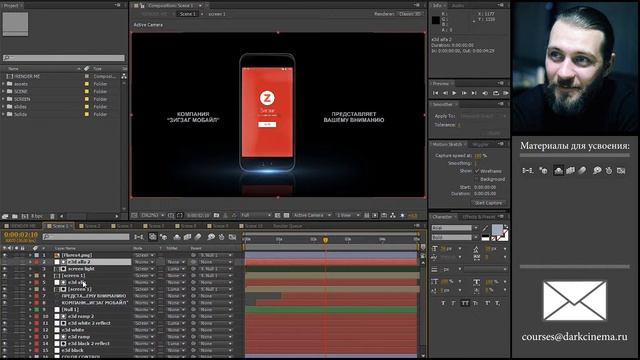640x360 pixels.
Task: Hide text layer 7 with eye icon
Action: click(4, 296)
